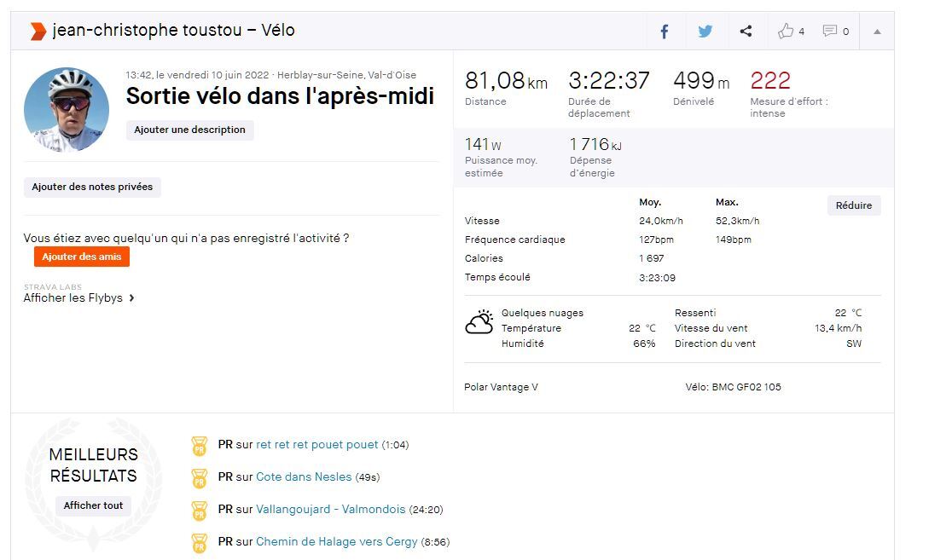Viewport: 952px width, 560px height.
Task: Click Ajouter des notes privées
Action: point(92,187)
